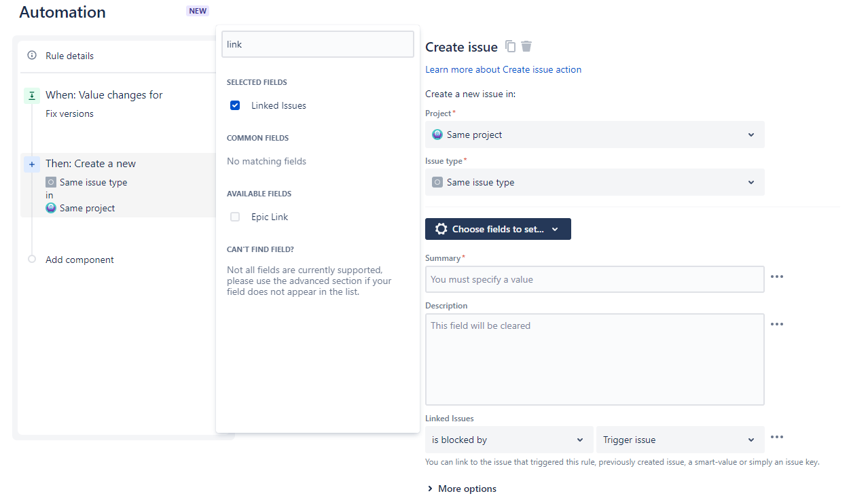Click the plus icon on Then: Create step
This screenshot has height=496, width=868.
tap(31, 164)
